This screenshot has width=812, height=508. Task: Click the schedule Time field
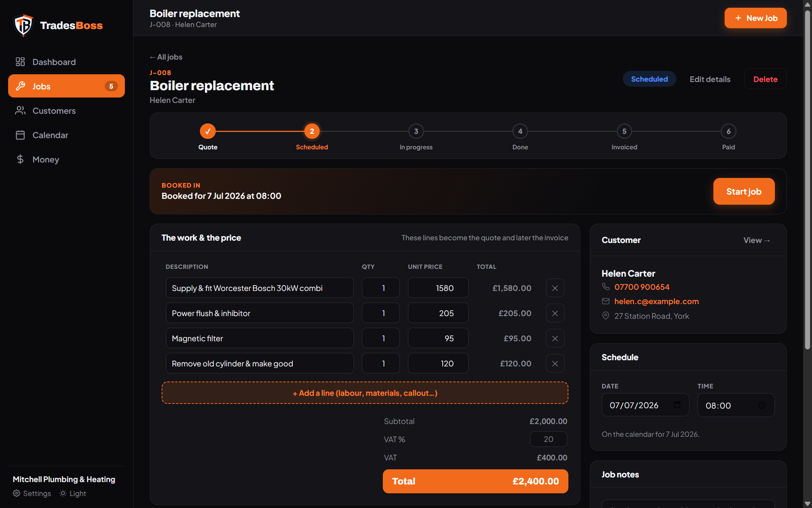[736, 405]
